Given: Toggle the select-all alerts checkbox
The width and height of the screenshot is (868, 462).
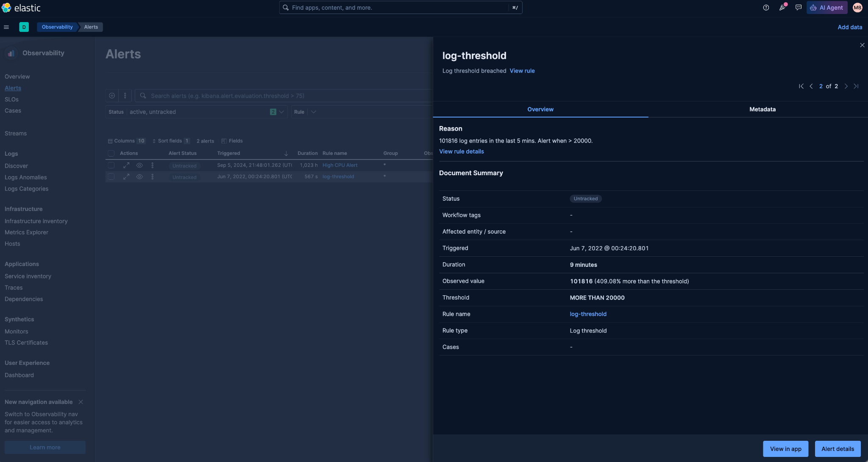Looking at the screenshot, I should coord(111,154).
